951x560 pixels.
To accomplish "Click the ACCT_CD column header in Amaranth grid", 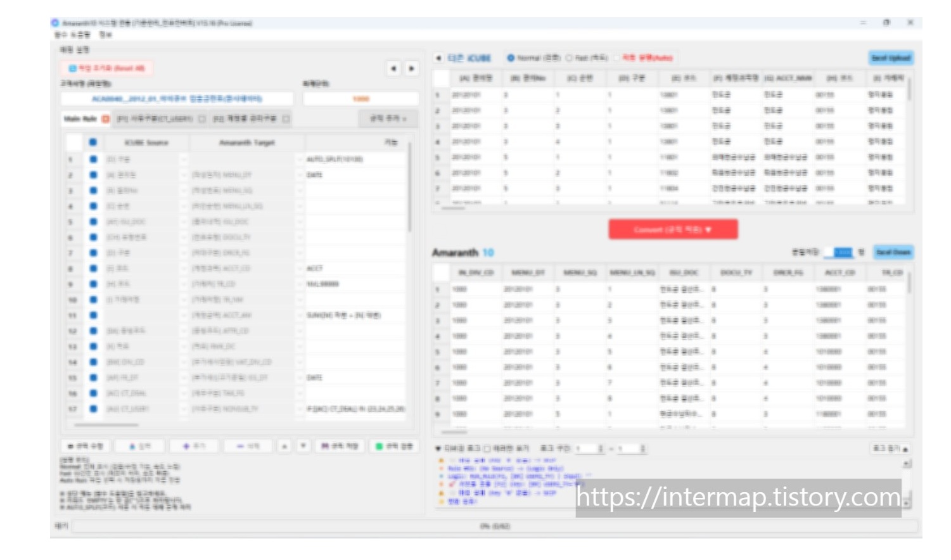I will coord(839,272).
